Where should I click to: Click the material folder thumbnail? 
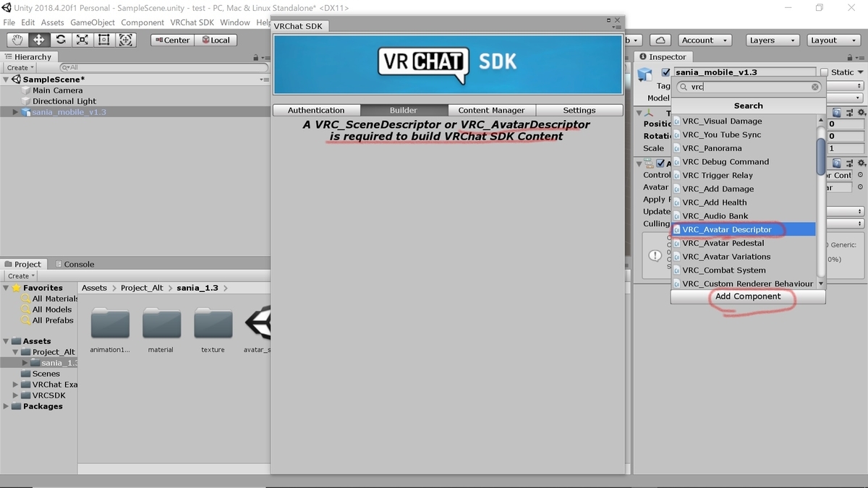pyautogui.click(x=161, y=325)
